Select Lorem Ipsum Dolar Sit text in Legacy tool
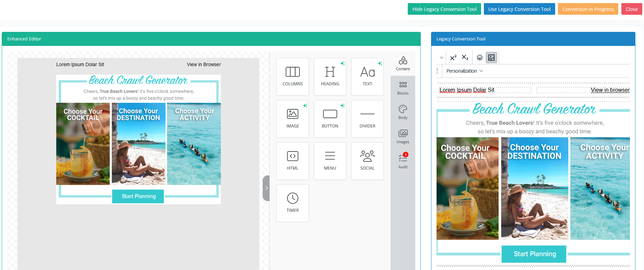Screen dimensions: 644x270 pos(467,90)
